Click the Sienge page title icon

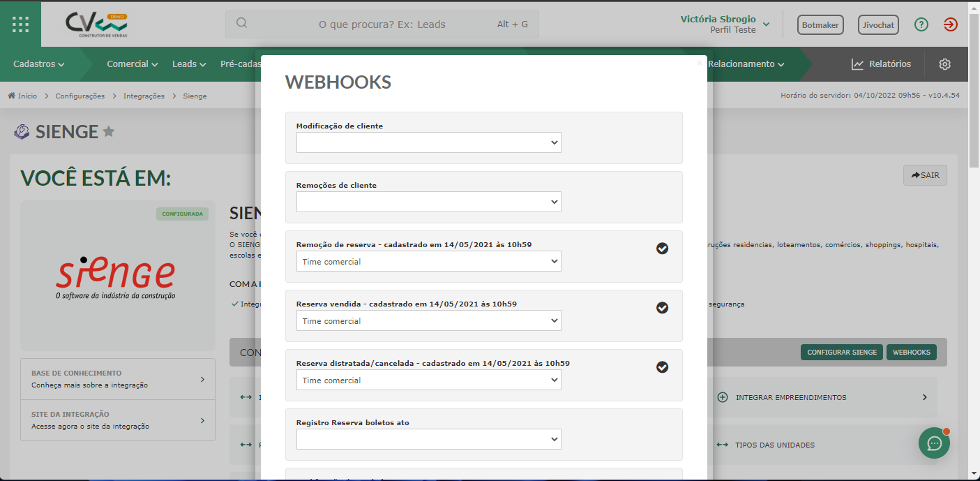[x=22, y=131]
